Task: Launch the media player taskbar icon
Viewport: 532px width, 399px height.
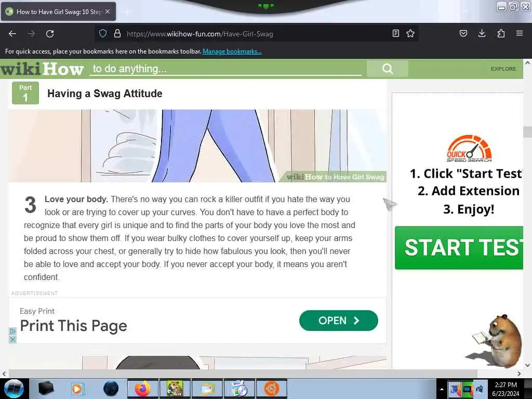Action: pyautogui.click(x=78, y=389)
